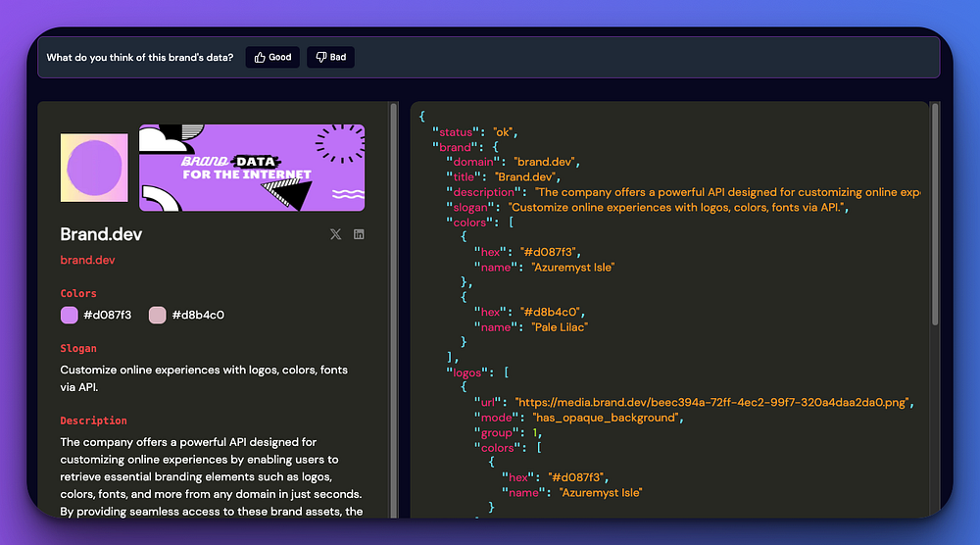Click the "group" key in JSON
The width and height of the screenshot is (980, 545).
tap(496, 433)
